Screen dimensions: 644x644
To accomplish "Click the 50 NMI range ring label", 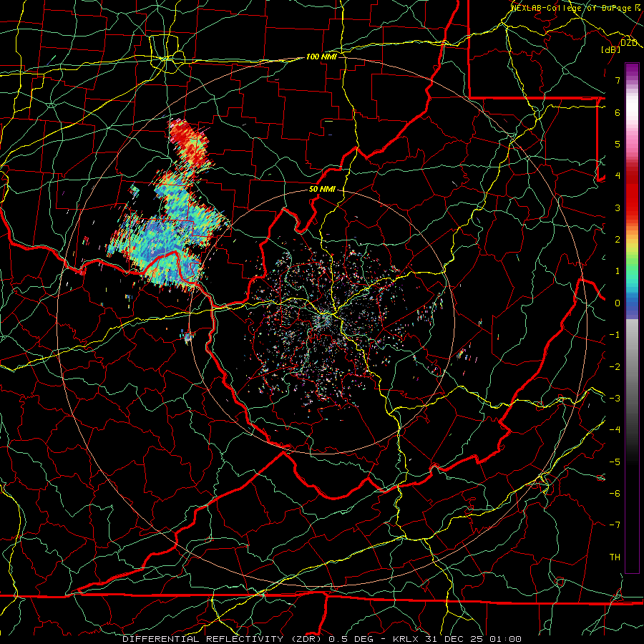I will coord(322,190).
